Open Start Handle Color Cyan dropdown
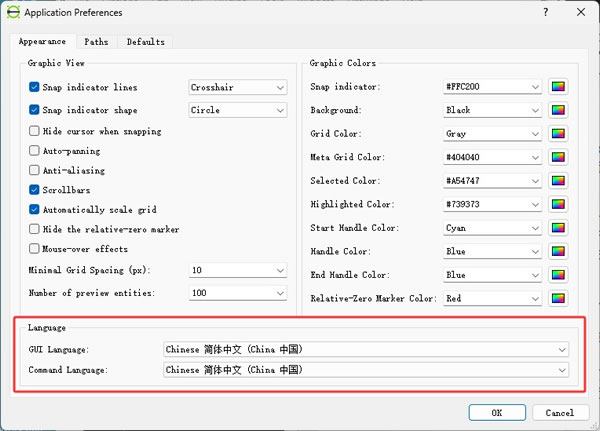 [x=492, y=228]
